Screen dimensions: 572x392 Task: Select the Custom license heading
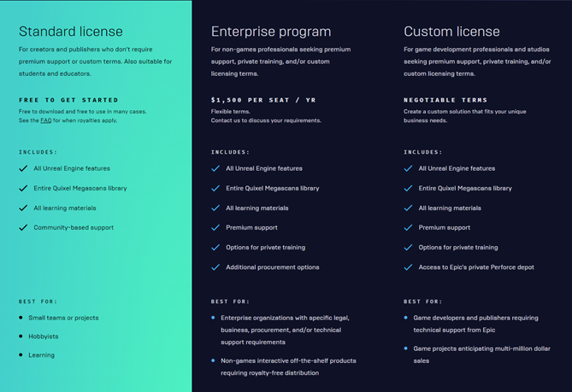[451, 32]
